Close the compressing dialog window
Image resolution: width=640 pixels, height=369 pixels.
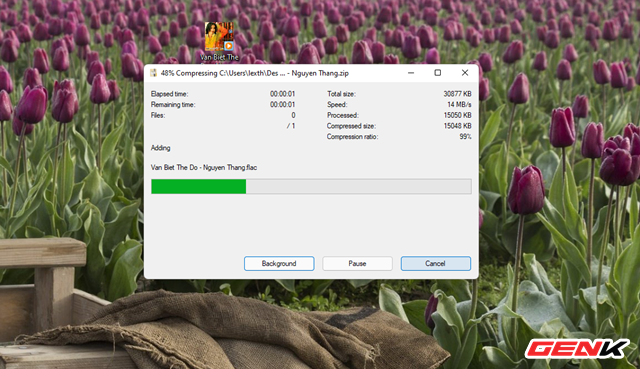click(464, 73)
